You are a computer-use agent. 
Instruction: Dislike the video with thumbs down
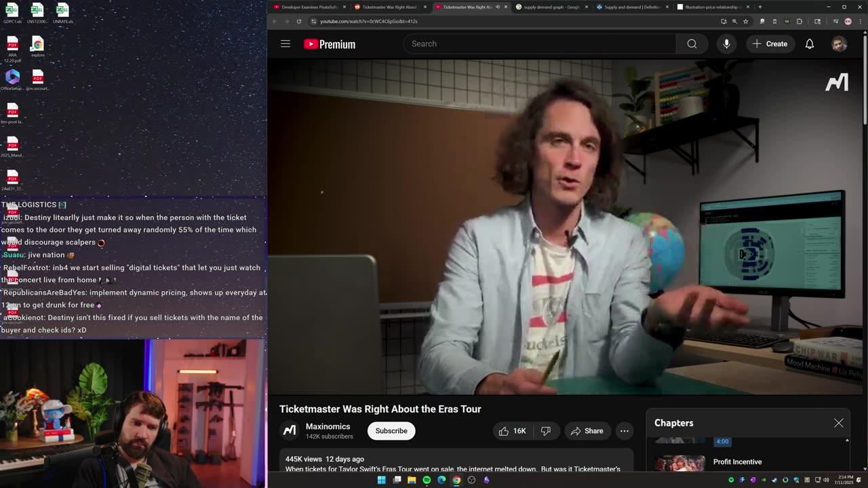pos(545,431)
